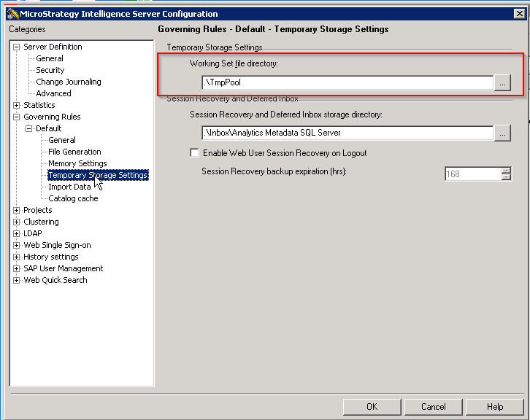Open Catalog cache settings
The width and height of the screenshot is (530, 420).
tap(73, 198)
